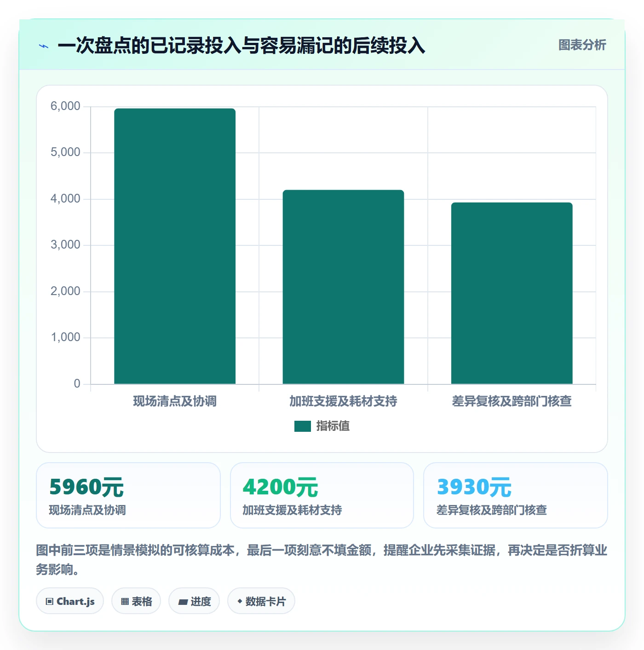Select the 数据卡片 tag chip

261,601
